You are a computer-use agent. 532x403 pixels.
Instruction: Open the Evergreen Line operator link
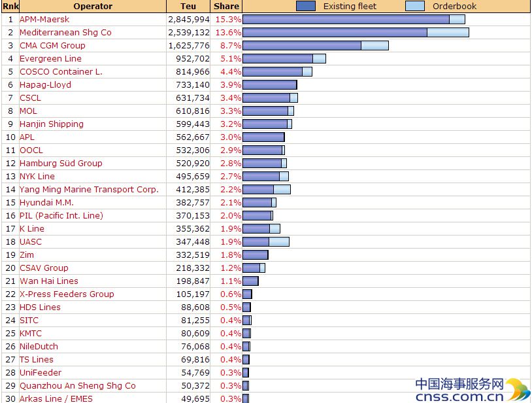pos(50,59)
